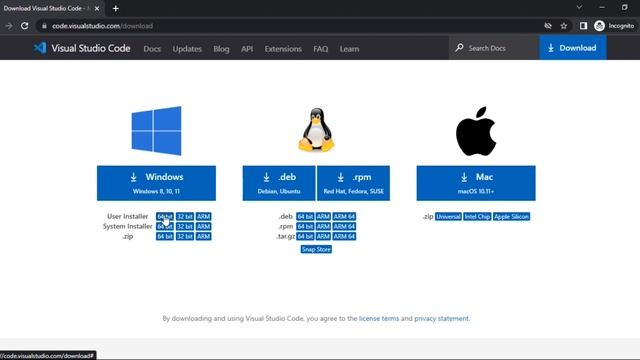Open the Docs menu item
Image resolution: width=640 pixels, height=360 pixels.
pos(152,49)
